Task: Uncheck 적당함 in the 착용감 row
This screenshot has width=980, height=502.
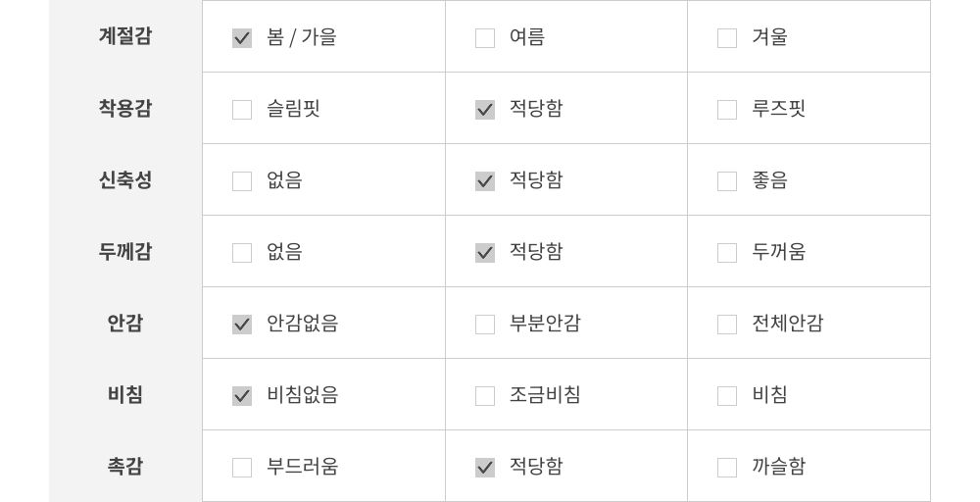Action: click(485, 110)
